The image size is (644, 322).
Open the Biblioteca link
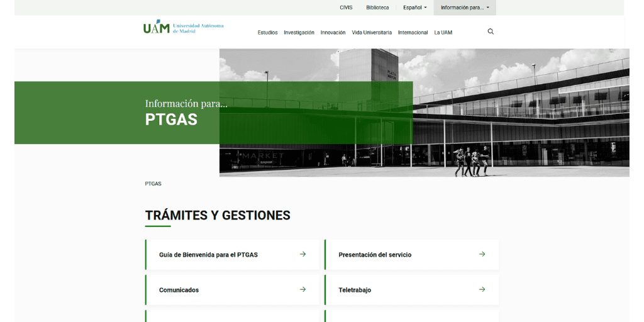(x=377, y=8)
